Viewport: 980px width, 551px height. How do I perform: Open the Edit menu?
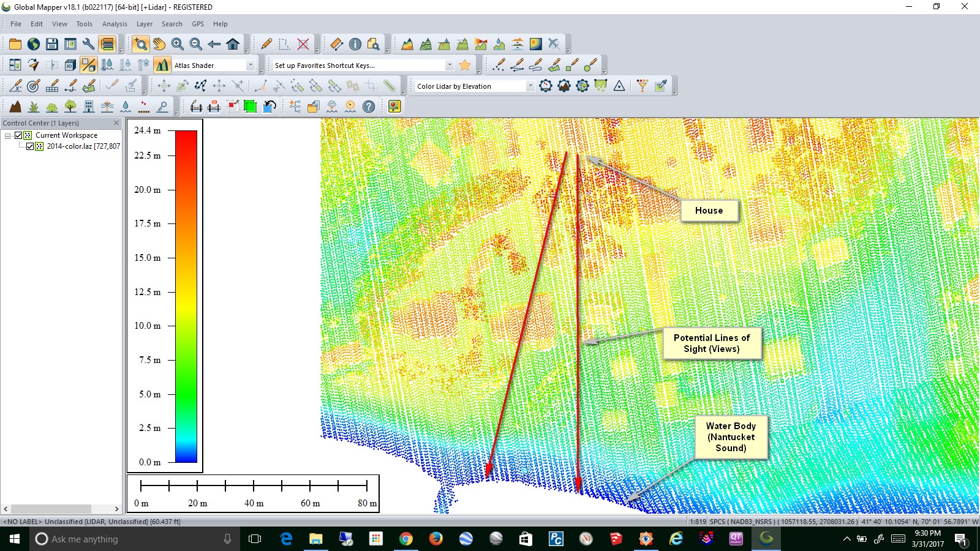point(37,24)
